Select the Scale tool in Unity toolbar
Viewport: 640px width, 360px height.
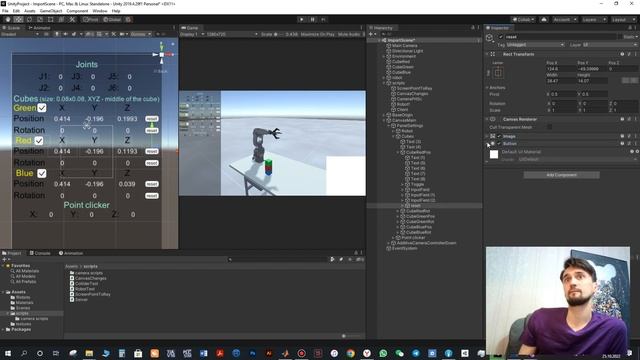coord(40,19)
